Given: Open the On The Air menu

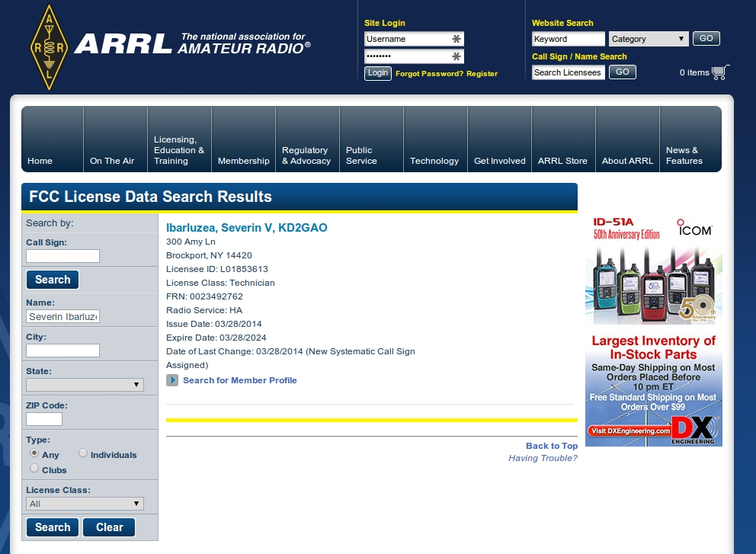Looking at the screenshot, I should pos(115,139).
